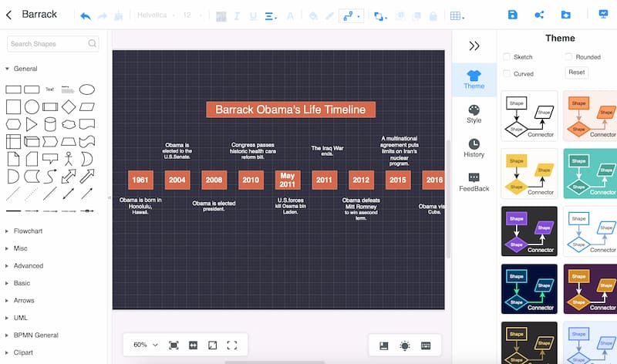Apply the white default theme thumbnail
617x364 pixels.
[529, 116]
